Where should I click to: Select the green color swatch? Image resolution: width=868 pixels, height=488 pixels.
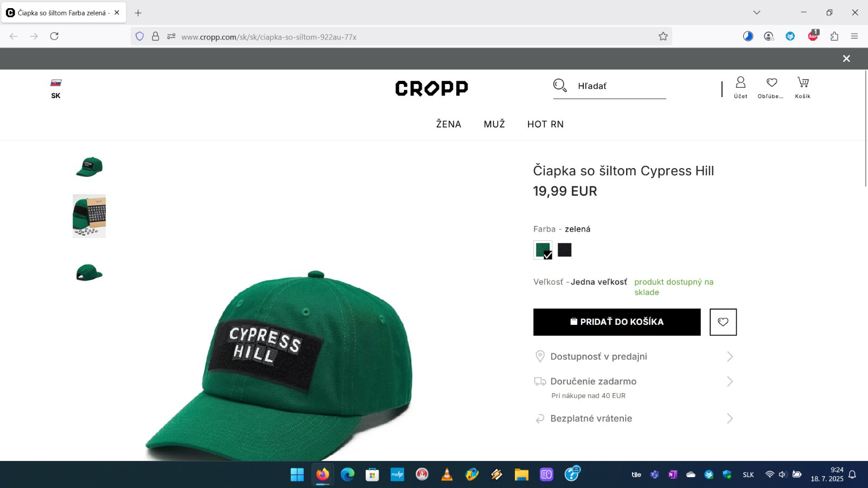543,250
